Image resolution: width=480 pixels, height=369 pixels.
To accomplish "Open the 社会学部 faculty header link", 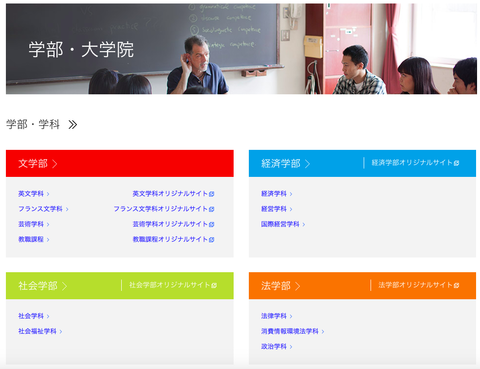I will click(38, 286).
